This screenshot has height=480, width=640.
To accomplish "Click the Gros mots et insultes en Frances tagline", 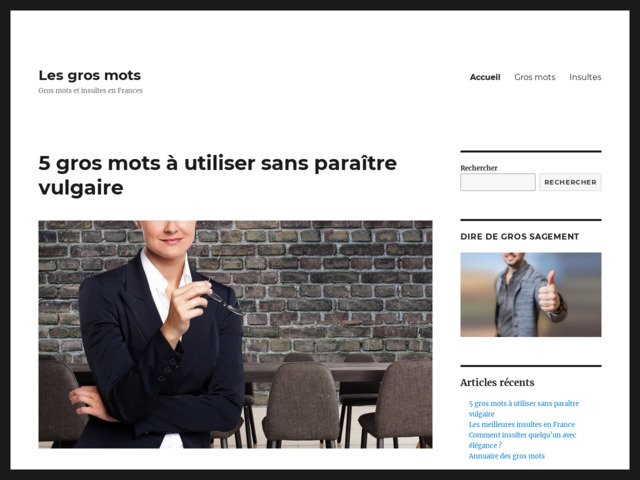I will click(90, 91).
